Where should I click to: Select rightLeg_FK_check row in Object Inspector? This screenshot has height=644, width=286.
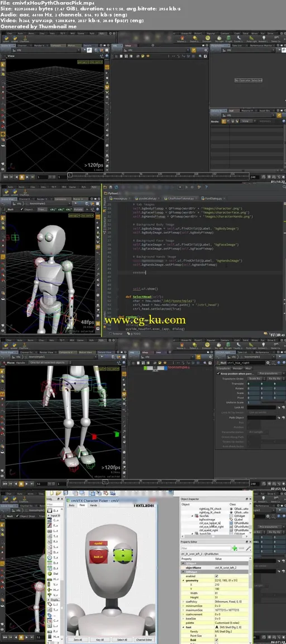click(x=210, y=508)
